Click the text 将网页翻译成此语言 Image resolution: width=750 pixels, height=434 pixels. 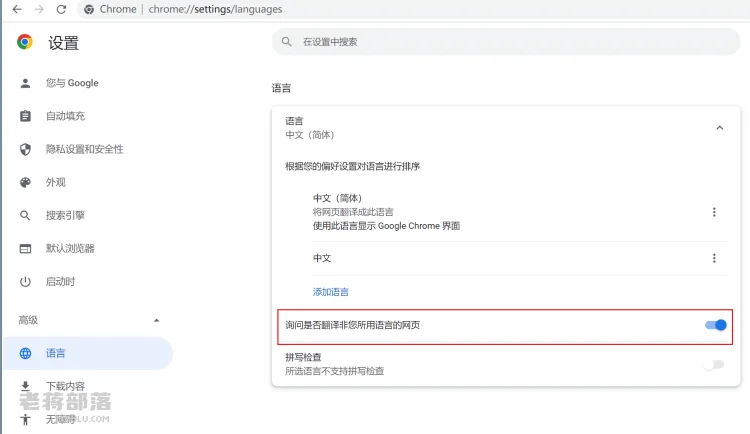(x=353, y=212)
